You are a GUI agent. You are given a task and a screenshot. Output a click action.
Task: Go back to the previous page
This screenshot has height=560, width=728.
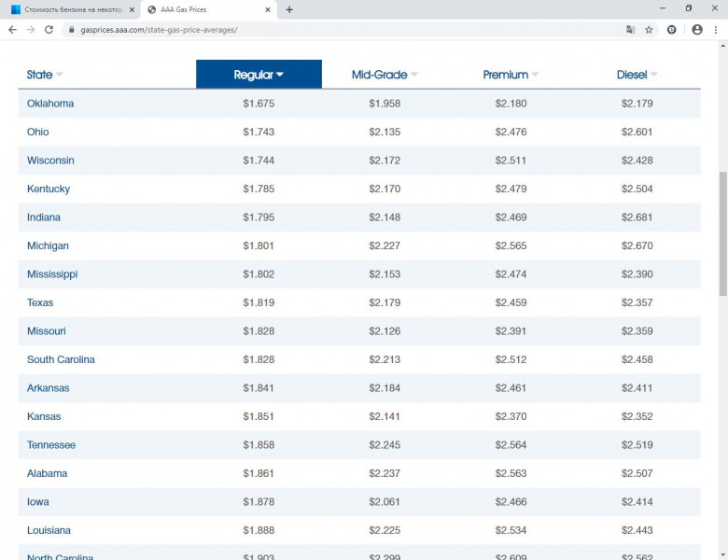tap(12, 30)
